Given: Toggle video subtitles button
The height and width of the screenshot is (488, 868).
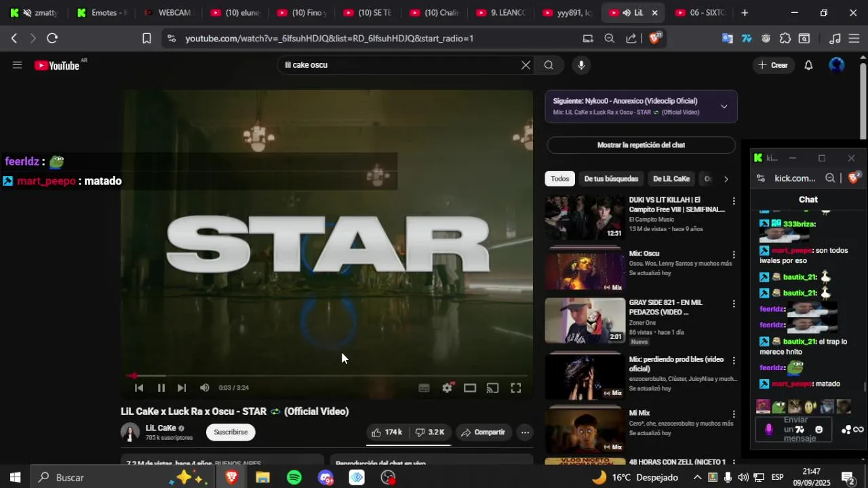Looking at the screenshot, I should pyautogui.click(x=424, y=388).
